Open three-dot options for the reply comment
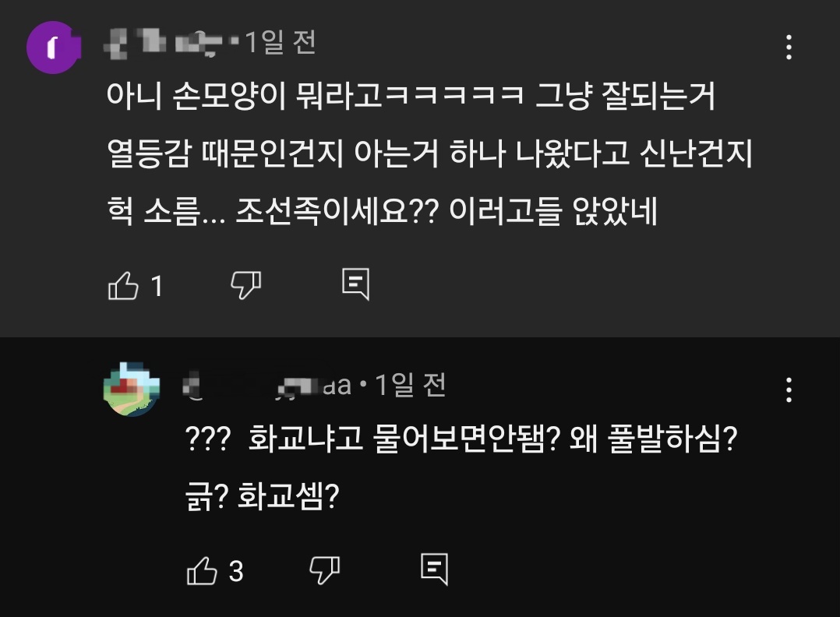This screenshot has width=840, height=617. (789, 389)
